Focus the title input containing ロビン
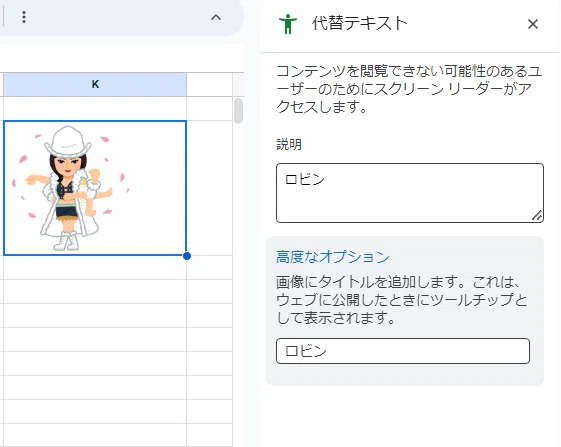 point(403,351)
